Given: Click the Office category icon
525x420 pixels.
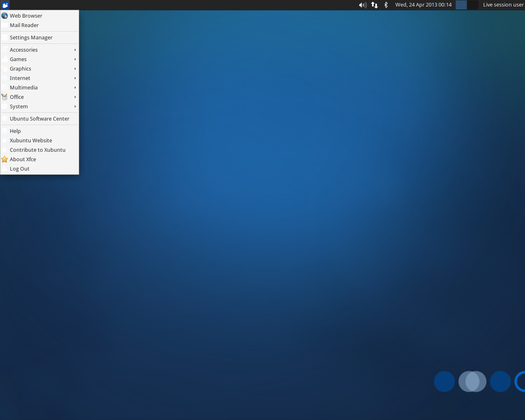Looking at the screenshot, I should coord(5,97).
